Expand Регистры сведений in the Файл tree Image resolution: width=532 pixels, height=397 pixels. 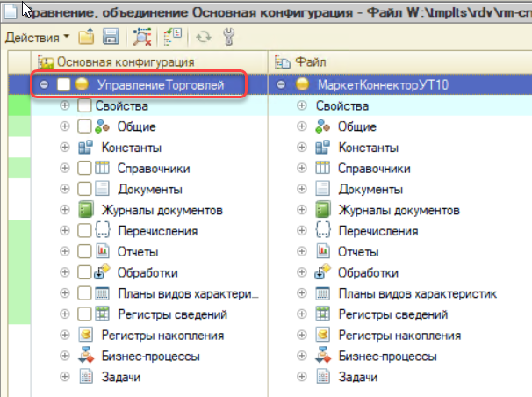[x=301, y=314]
